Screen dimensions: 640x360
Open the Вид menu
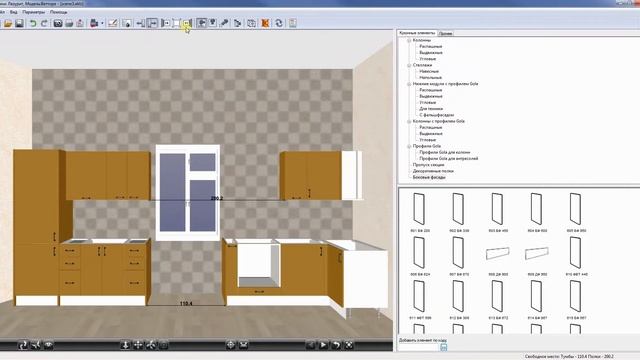pos(13,12)
